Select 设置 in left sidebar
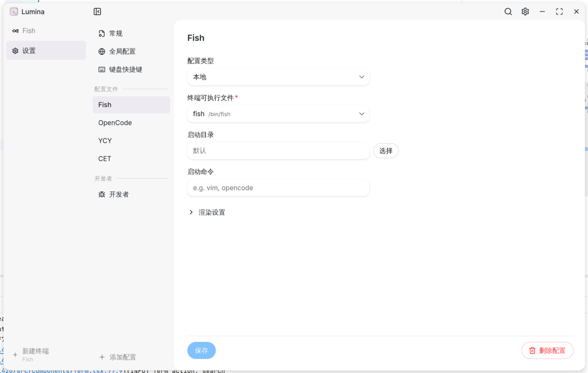588x373 pixels. (46, 50)
